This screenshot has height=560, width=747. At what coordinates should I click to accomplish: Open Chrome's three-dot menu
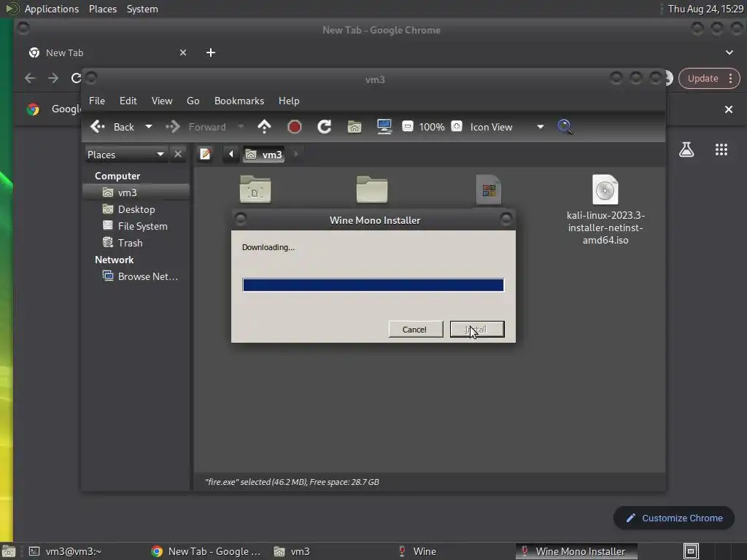730,79
